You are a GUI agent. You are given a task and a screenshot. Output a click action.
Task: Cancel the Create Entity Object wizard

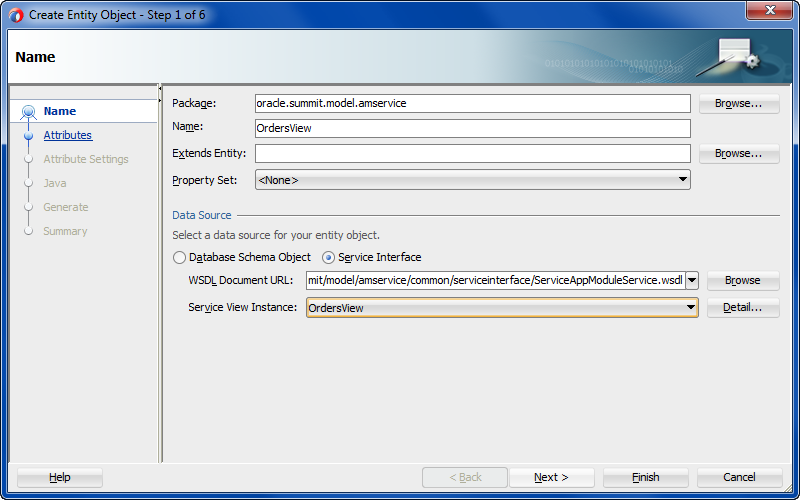pyautogui.click(x=739, y=477)
